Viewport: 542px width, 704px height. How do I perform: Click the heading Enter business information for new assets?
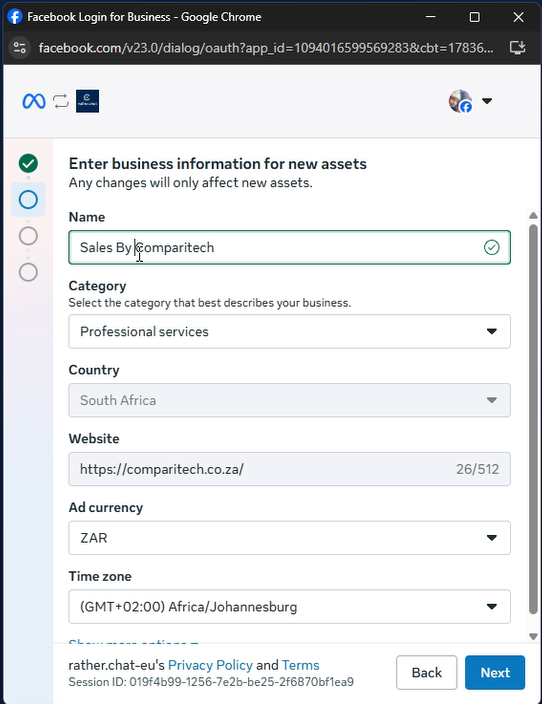218,164
